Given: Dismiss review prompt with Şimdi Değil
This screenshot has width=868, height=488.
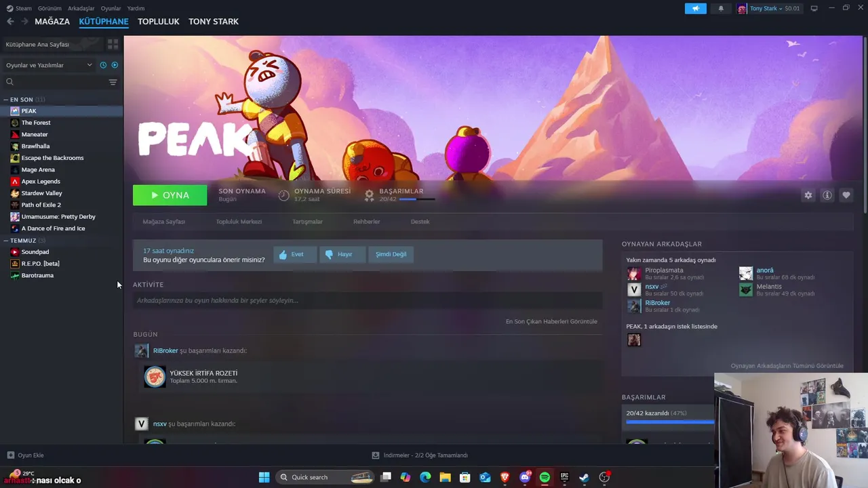Looking at the screenshot, I should pos(391,254).
